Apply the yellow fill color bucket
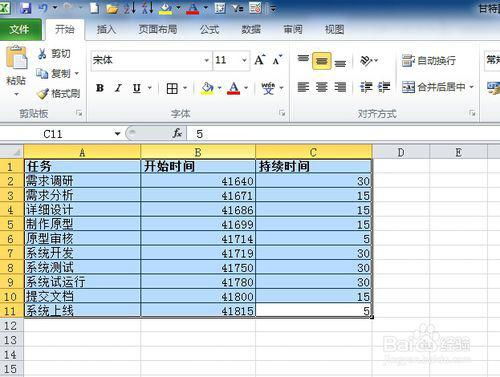Image resolution: width=500 pixels, height=377 pixels. tap(207, 88)
